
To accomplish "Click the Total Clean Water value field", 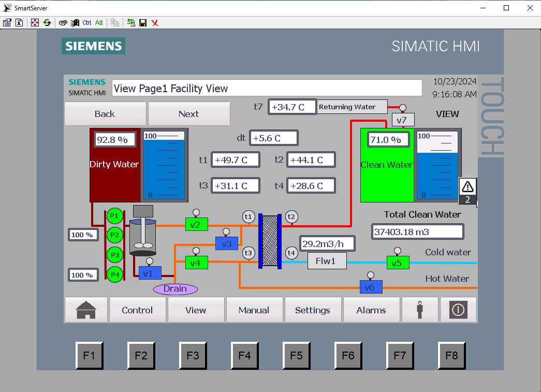I will pyautogui.click(x=417, y=231).
